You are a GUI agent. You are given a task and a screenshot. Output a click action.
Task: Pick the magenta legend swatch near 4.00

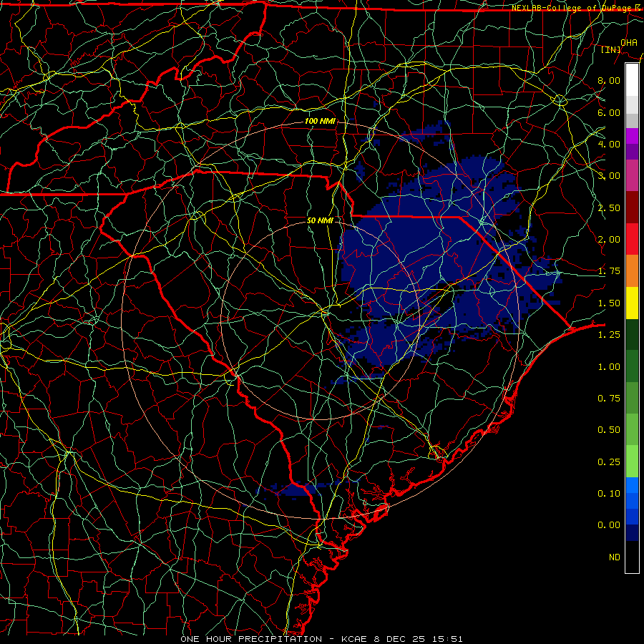tap(632, 136)
